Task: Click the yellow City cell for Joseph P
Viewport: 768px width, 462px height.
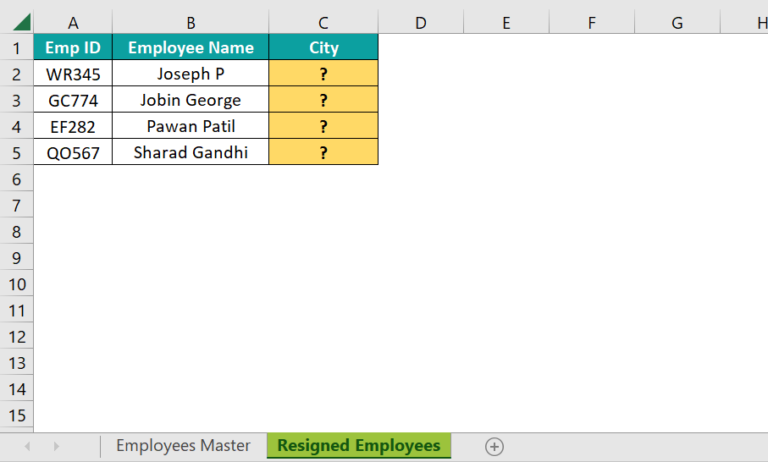Action: (x=323, y=74)
